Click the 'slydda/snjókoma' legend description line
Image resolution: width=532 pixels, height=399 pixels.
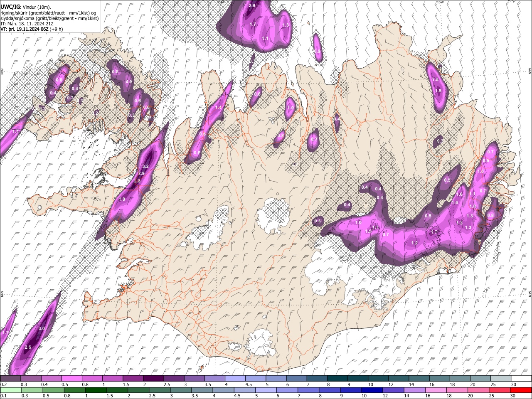(x=49, y=18)
